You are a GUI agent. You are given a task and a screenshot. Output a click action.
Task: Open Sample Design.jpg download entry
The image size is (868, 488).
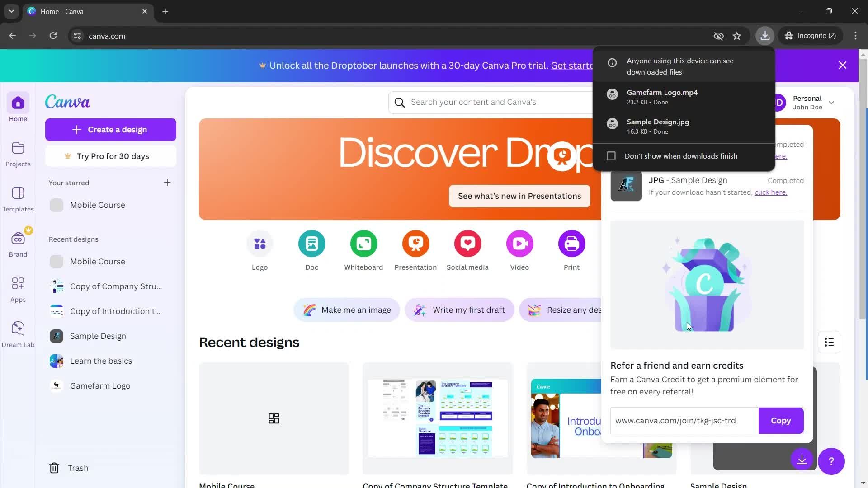(x=684, y=127)
